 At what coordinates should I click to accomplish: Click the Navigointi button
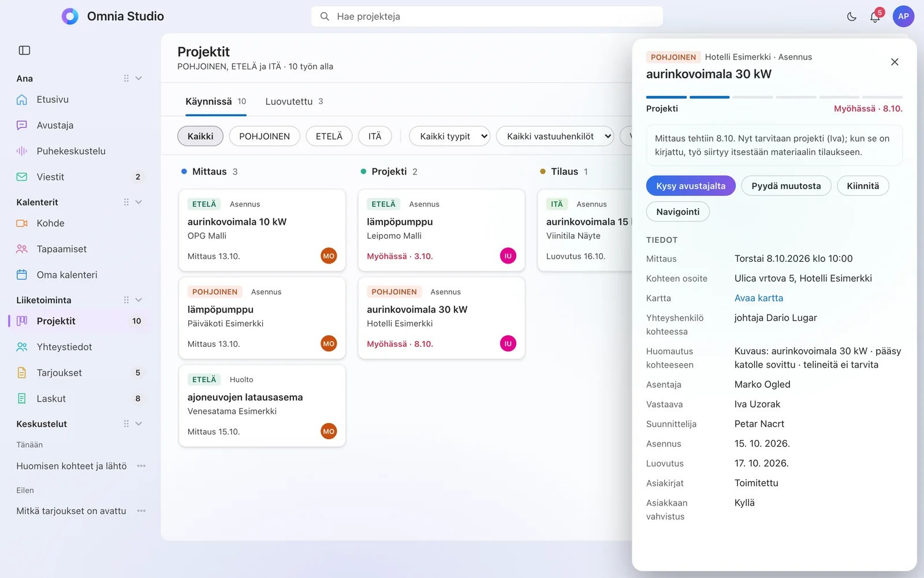[678, 212]
